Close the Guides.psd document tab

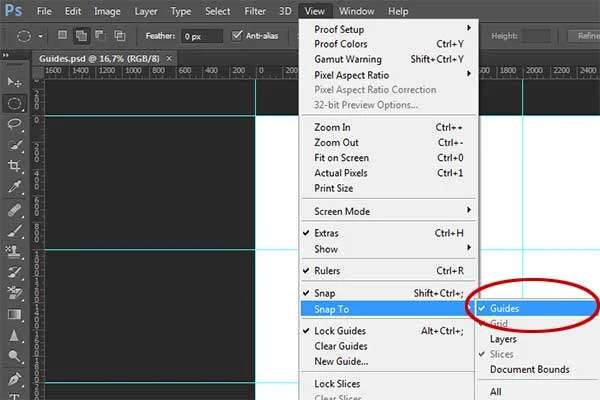point(169,59)
